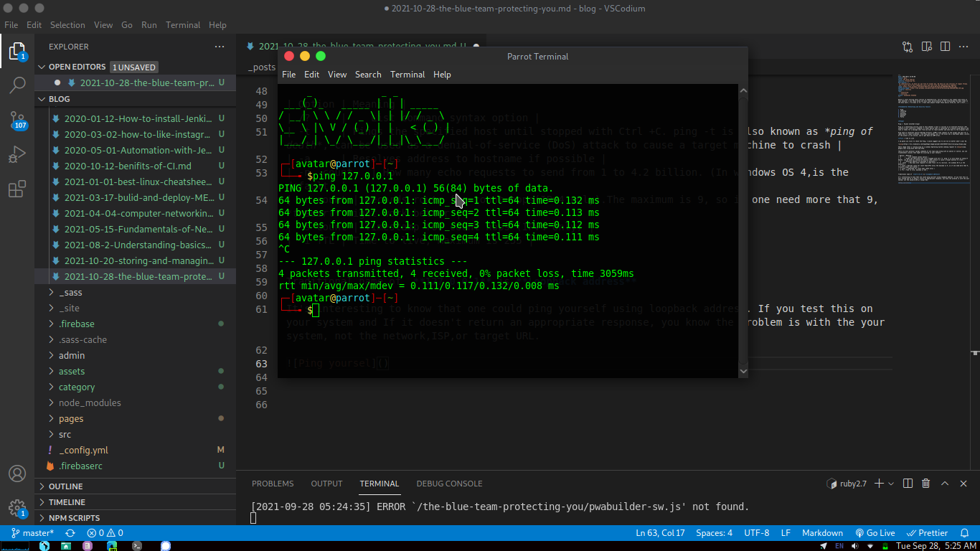Click Prettier in the status bar
This screenshot has height=551, width=980.
(928, 533)
